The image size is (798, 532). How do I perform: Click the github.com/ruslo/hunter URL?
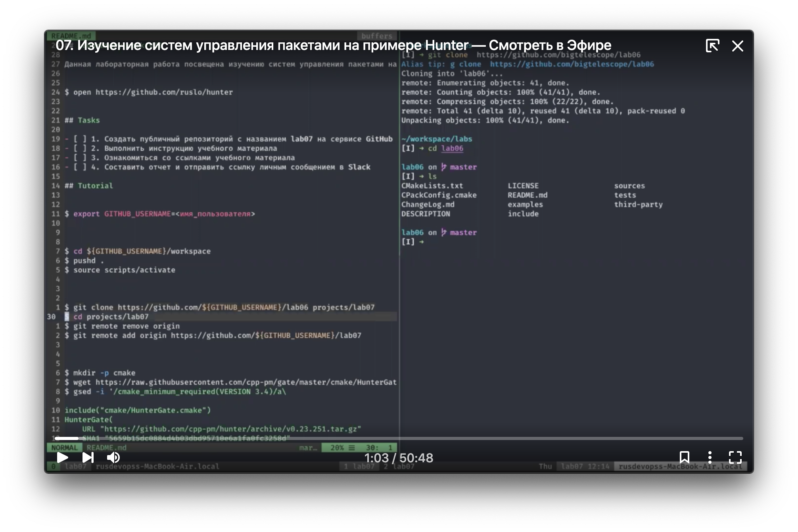[x=164, y=92]
